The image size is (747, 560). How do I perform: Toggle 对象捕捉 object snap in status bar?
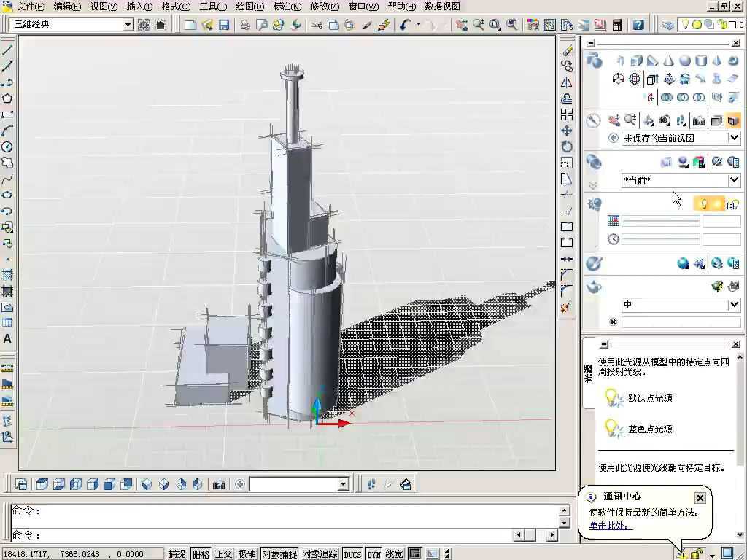(x=279, y=554)
